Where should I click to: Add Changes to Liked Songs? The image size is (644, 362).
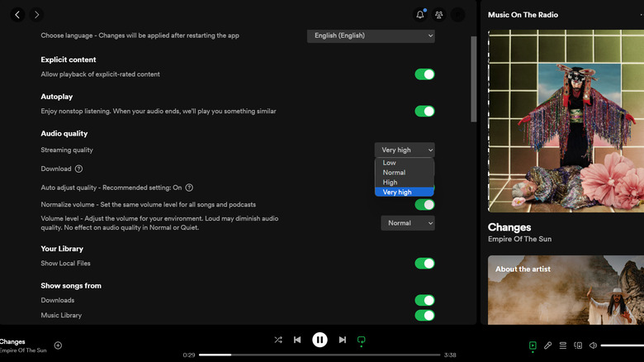tap(58, 345)
